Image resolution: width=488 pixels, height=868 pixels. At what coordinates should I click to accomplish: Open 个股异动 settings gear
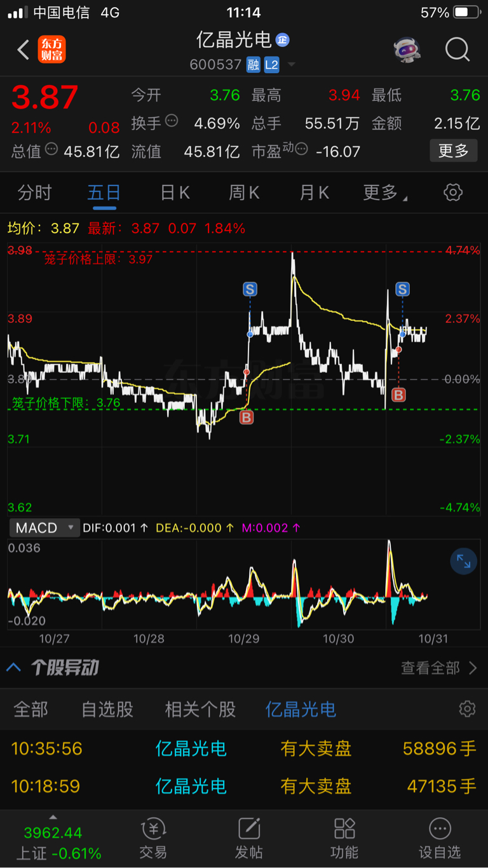467,709
